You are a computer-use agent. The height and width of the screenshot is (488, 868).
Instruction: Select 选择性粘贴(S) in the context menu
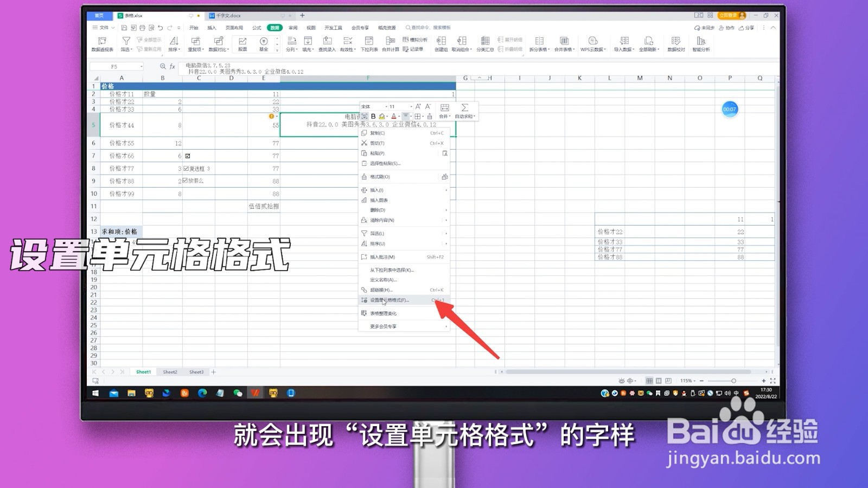coord(404,163)
